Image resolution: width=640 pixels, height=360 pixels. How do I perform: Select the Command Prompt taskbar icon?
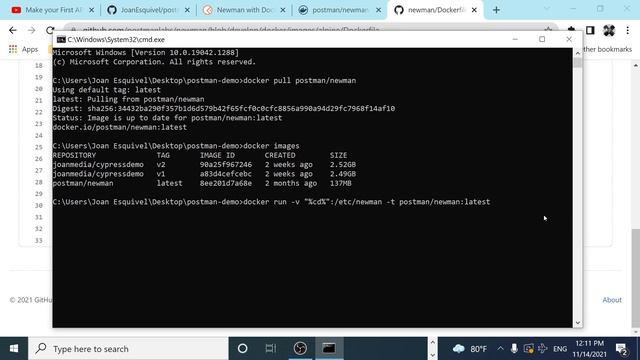click(329, 349)
